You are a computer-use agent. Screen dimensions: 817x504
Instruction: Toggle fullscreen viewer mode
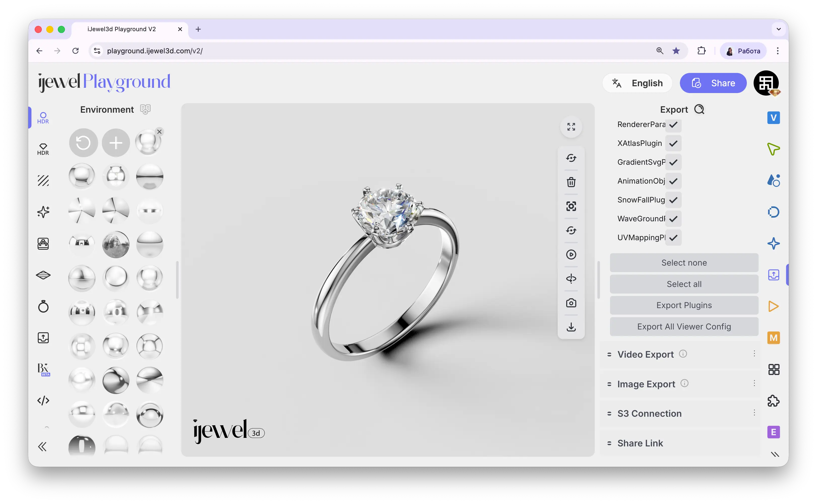pos(571,127)
